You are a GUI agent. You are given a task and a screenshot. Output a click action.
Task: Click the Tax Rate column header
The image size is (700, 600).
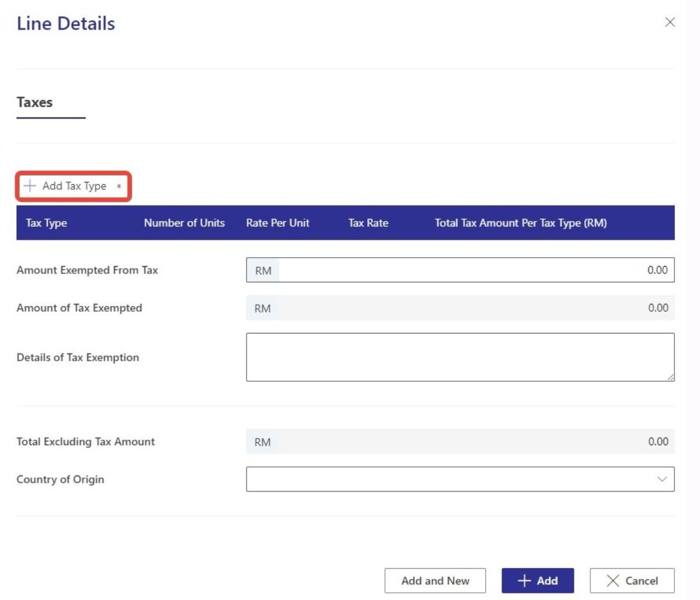(x=368, y=223)
